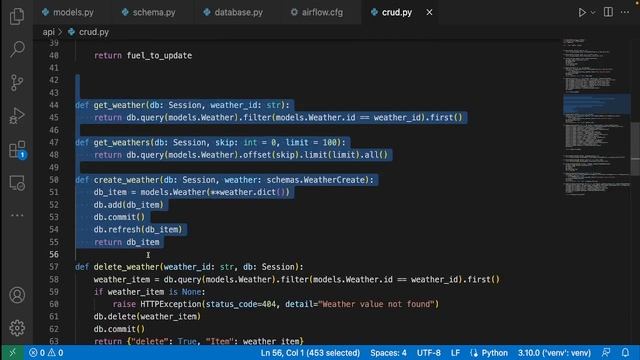Close the crud.py tab

(x=429, y=12)
